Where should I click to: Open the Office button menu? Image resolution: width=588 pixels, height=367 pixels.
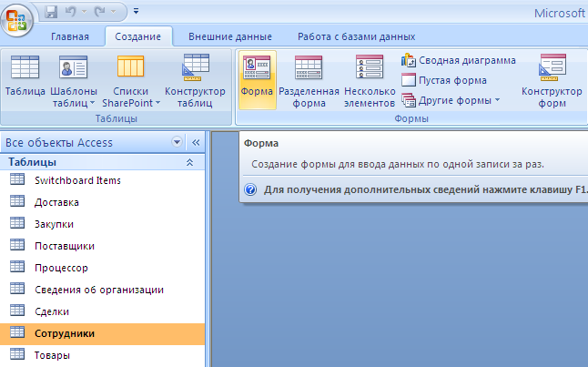click(x=17, y=19)
